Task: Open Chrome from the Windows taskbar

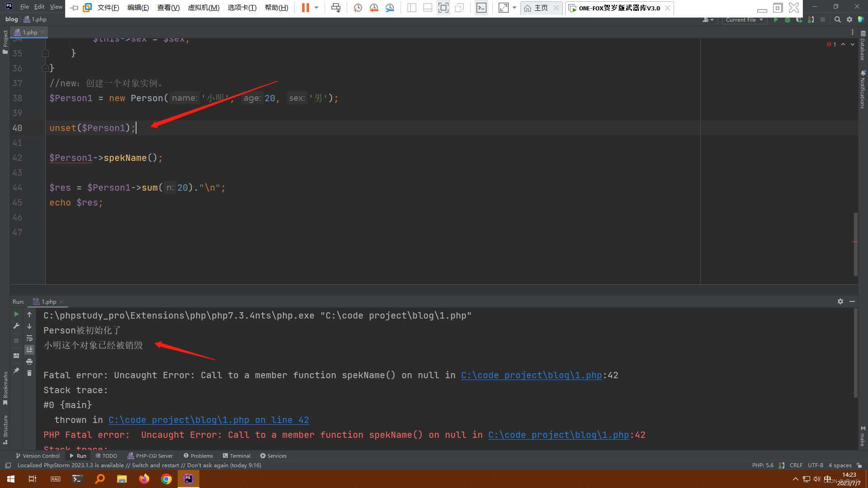Action: 166,479
